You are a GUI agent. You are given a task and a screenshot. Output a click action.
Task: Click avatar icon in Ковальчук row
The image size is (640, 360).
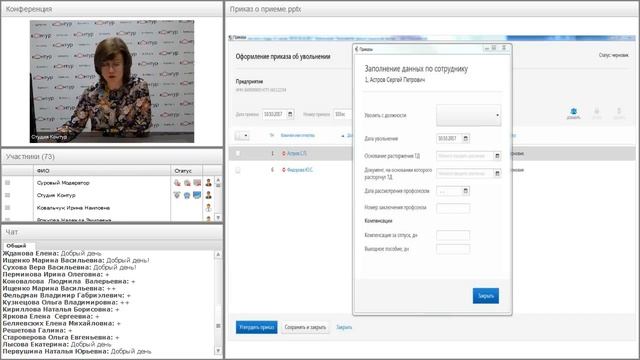pyautogui.click(x=209, y=208)
